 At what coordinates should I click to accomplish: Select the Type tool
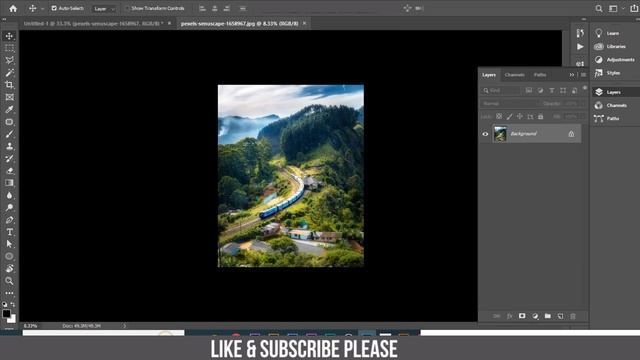pyautogui.click(x=9, y=232)
